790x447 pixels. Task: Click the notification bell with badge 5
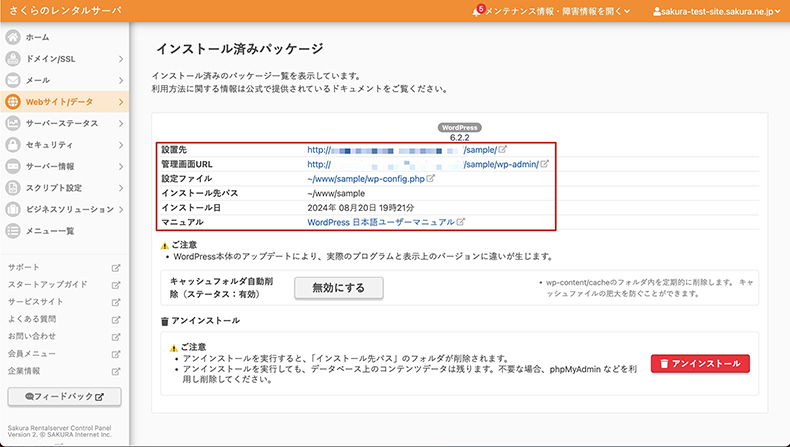(477, 11)
